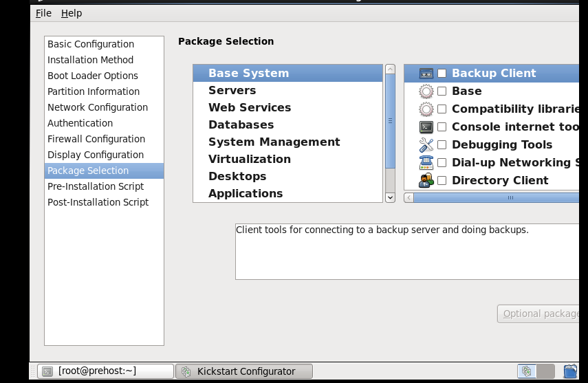Click the Console internet tools terminal icon
Viewport: 588px width, 383px height.
tap(426, 127)
